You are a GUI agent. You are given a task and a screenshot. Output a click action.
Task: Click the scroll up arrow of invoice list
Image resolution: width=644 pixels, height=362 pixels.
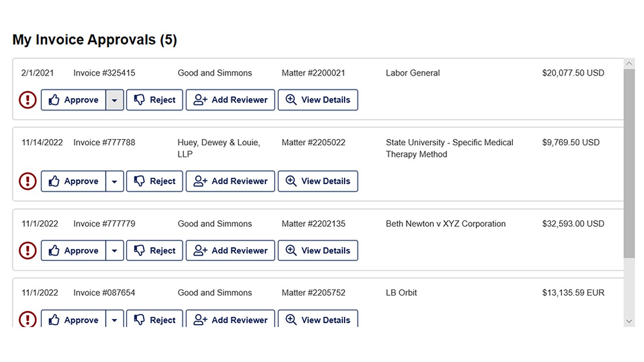629,64
